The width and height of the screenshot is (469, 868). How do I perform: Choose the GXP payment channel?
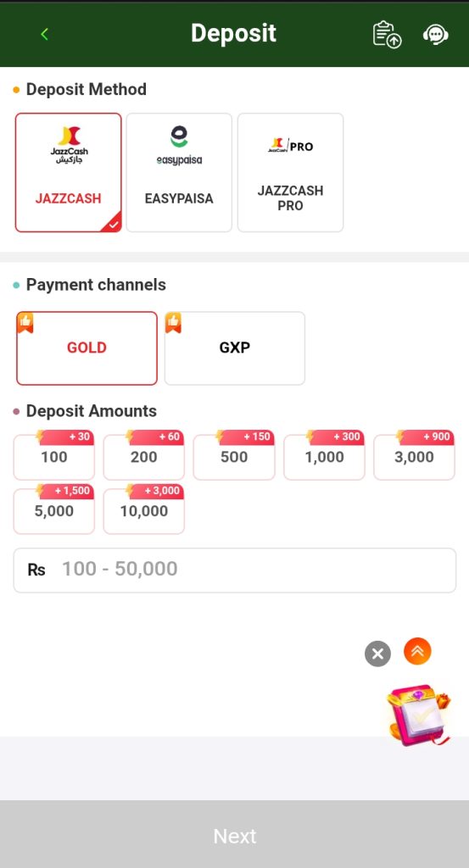(235, 348)
